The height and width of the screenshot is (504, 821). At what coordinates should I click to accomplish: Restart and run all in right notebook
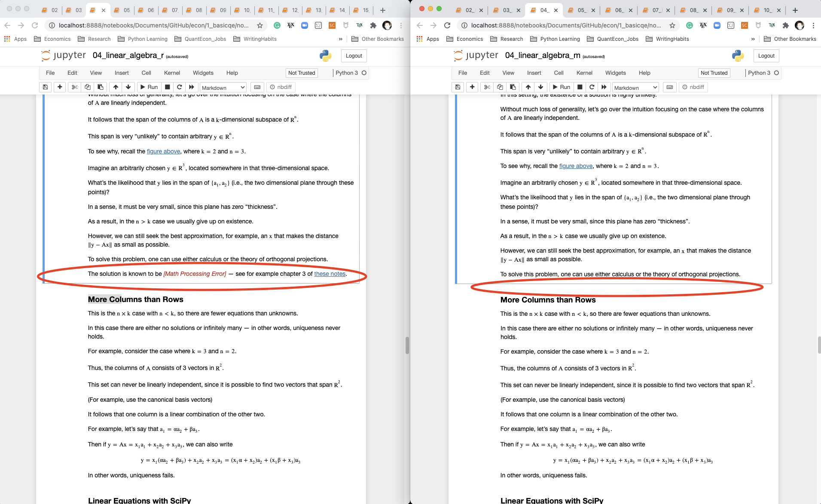(604, 87)
